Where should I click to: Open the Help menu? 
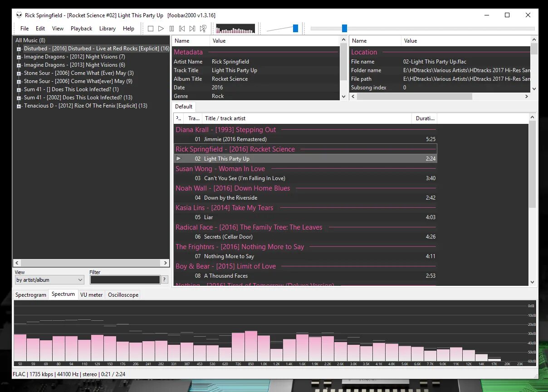(x=128, y=28)
